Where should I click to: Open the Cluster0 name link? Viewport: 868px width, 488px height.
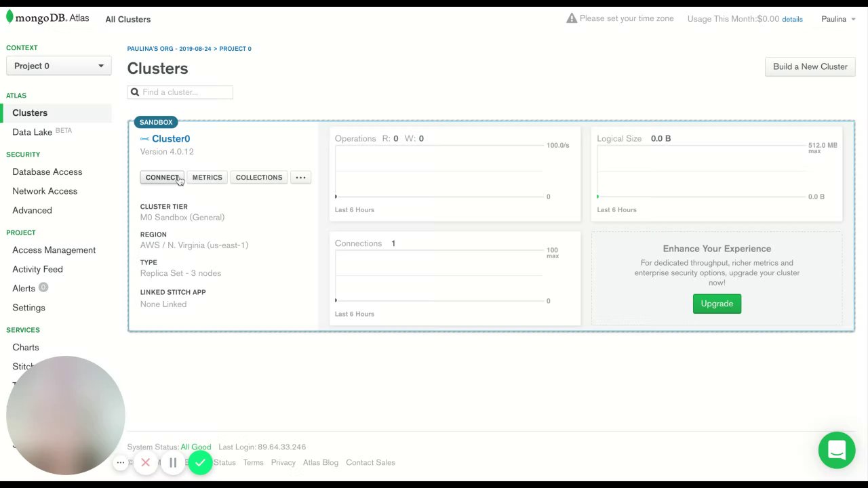click(x=171, y=139)
